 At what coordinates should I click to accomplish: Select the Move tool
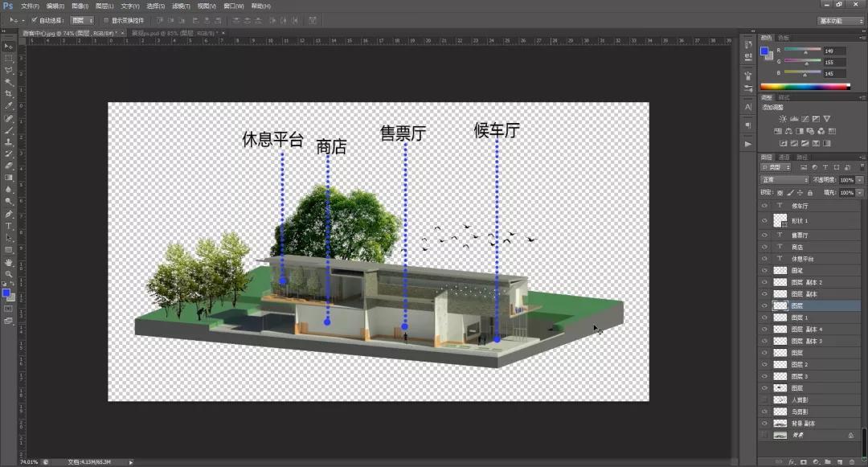coord(9,45)
